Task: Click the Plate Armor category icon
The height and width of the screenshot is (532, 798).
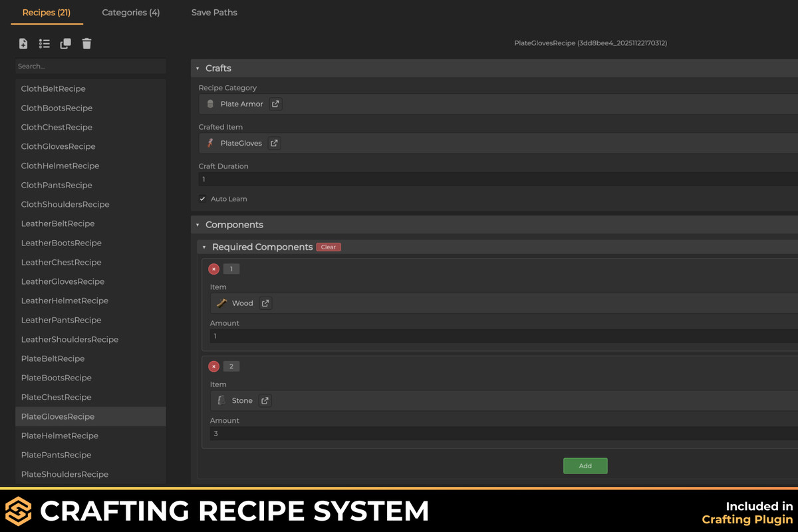Action: 210,104
